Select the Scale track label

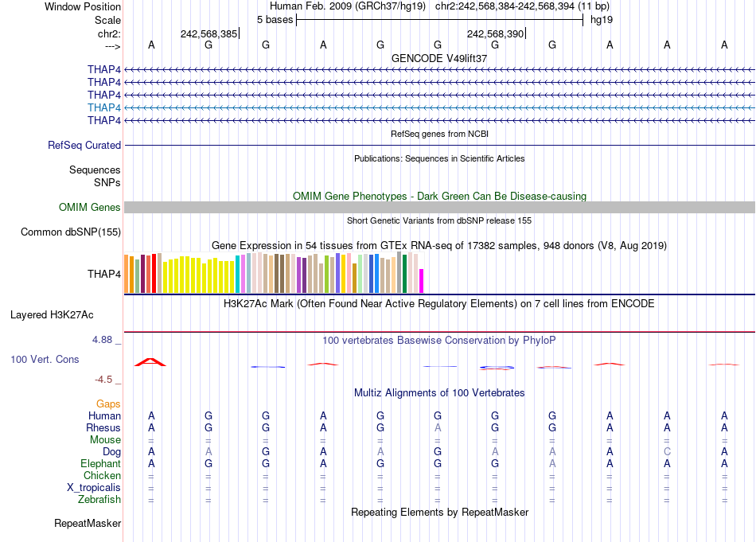[107, 20]
